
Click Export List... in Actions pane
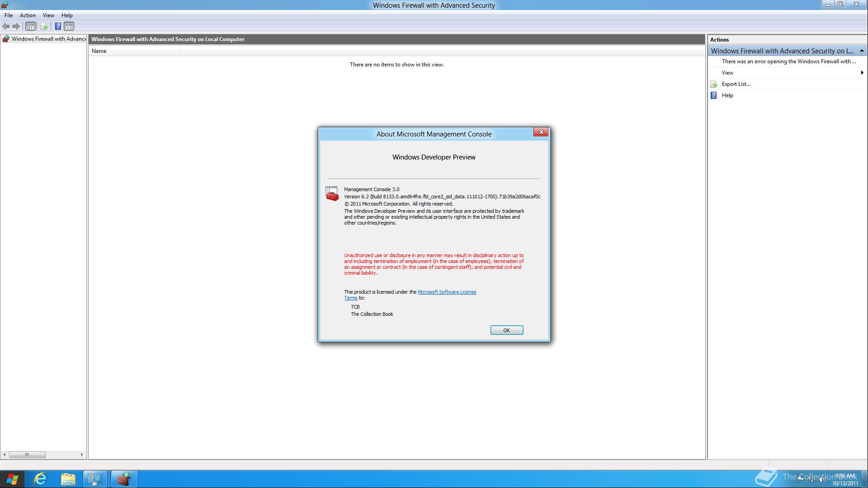pos(736,84)
